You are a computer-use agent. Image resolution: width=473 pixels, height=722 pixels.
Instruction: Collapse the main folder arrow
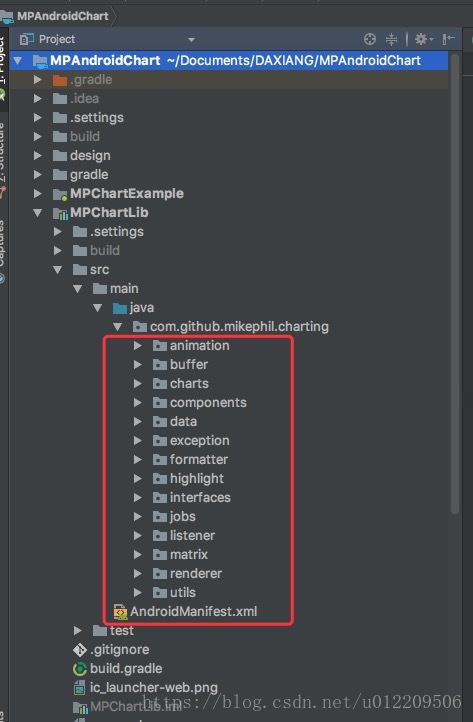[77, 289]
